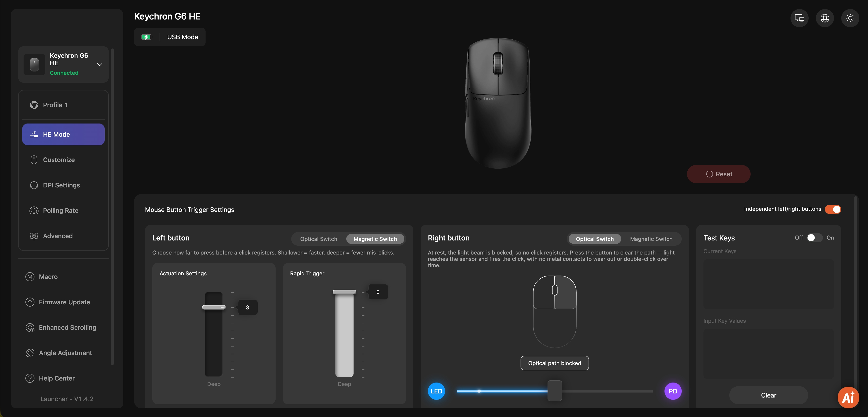Click the Reset circular arrow icon
Viewport: 868px width, 417px height.
(x=709, y=174)
